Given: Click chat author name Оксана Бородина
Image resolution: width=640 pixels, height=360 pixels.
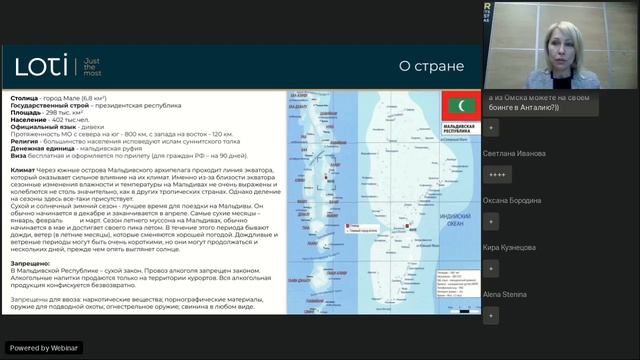Looking at the screenshot, I should coord(512,200).
